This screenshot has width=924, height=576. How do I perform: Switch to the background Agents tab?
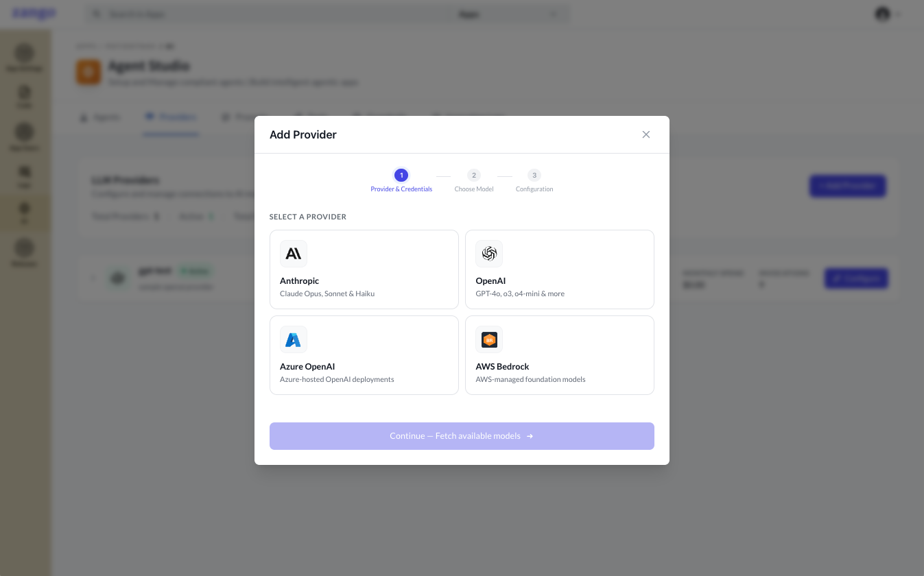click(99, 117)
